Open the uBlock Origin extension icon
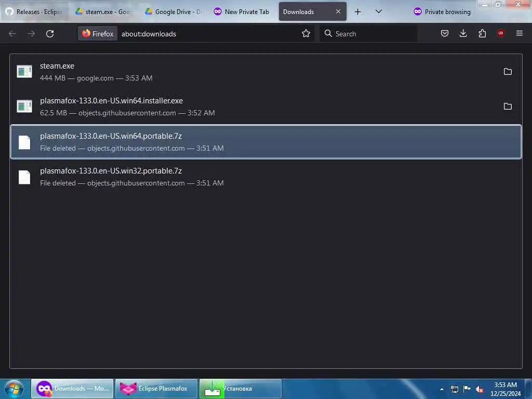The image size is (532, 399). (x=501, y=33)
